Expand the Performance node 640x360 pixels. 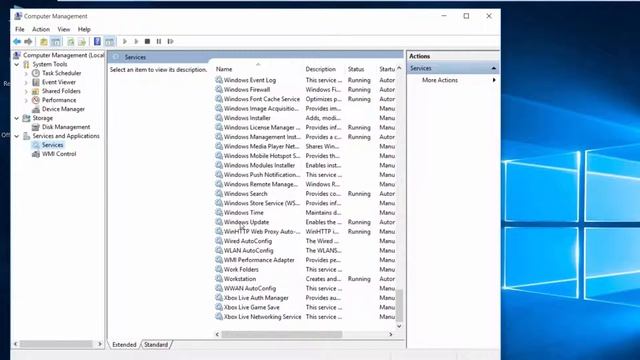(x=26, y=100)
